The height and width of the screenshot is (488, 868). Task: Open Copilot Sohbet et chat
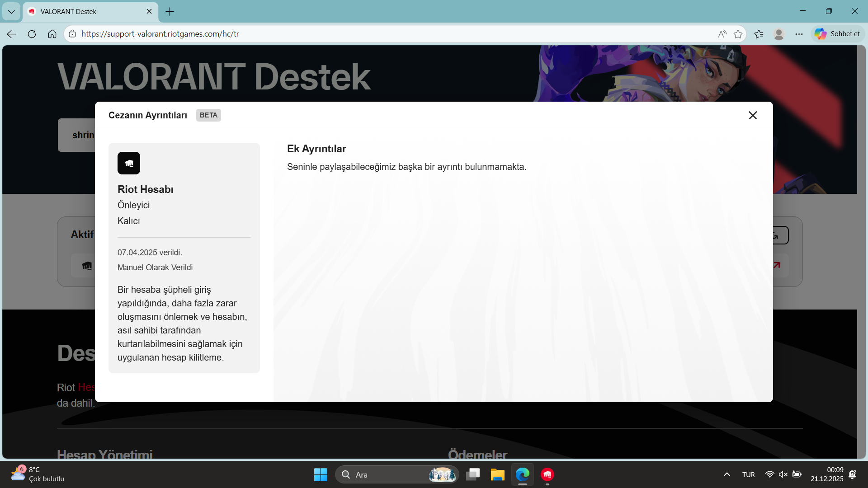[x=838, y=34]
